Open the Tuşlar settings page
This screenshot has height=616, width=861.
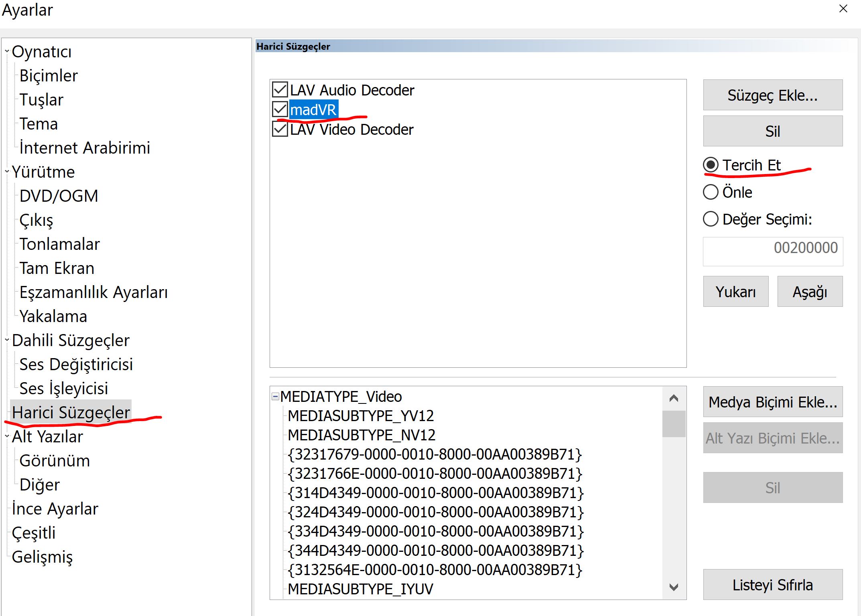41,99
